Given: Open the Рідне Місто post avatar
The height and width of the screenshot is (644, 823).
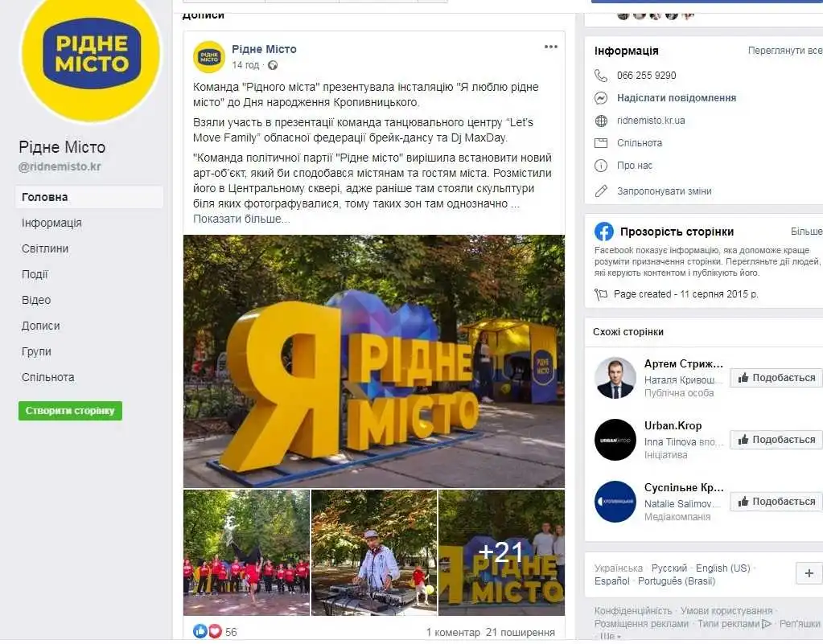Looking at the screenshot, I should 209,56.
